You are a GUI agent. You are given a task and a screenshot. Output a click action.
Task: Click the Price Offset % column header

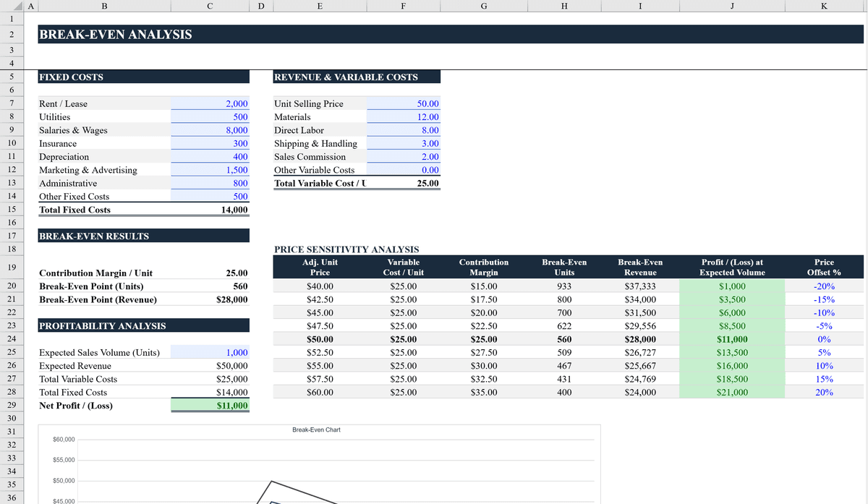824,267
